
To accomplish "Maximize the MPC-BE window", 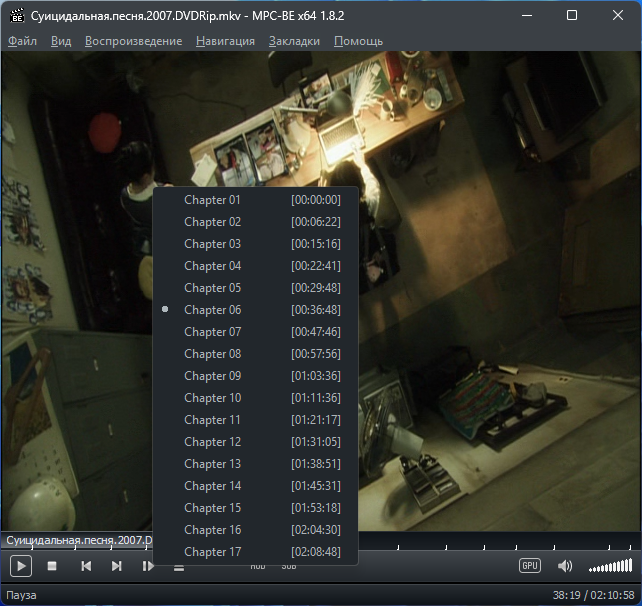I will tap(572, 16).
